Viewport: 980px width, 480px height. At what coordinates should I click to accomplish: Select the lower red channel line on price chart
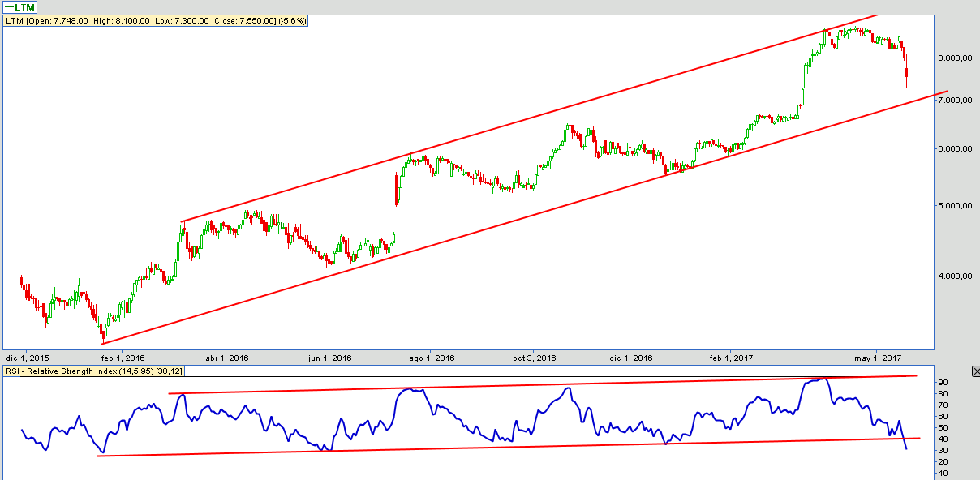pos(487,227)
